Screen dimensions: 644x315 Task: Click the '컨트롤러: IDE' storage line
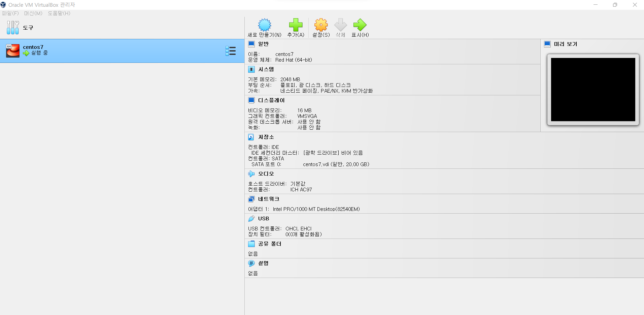coord(264,147)
